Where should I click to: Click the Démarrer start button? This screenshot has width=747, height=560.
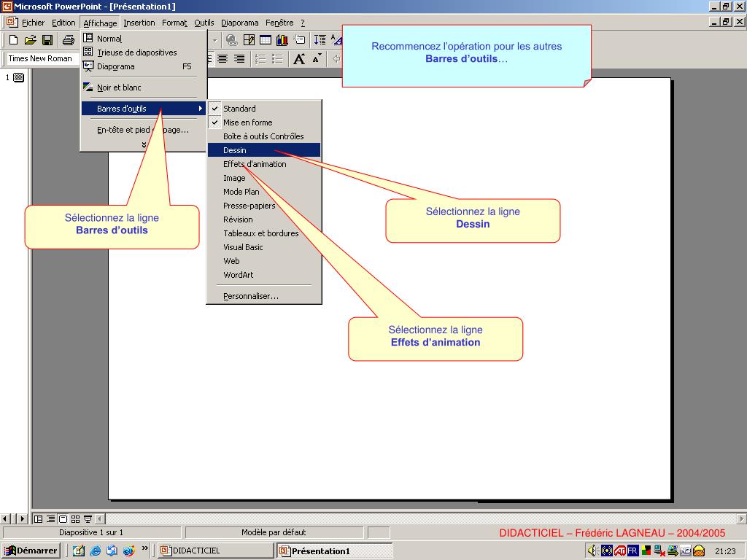click(x=31, y=551)
